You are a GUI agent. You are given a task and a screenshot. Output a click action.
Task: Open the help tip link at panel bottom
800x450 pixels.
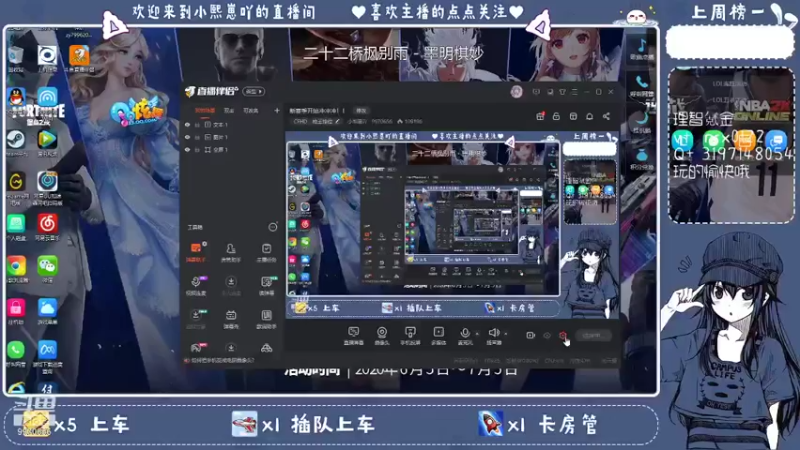(219, 360)
